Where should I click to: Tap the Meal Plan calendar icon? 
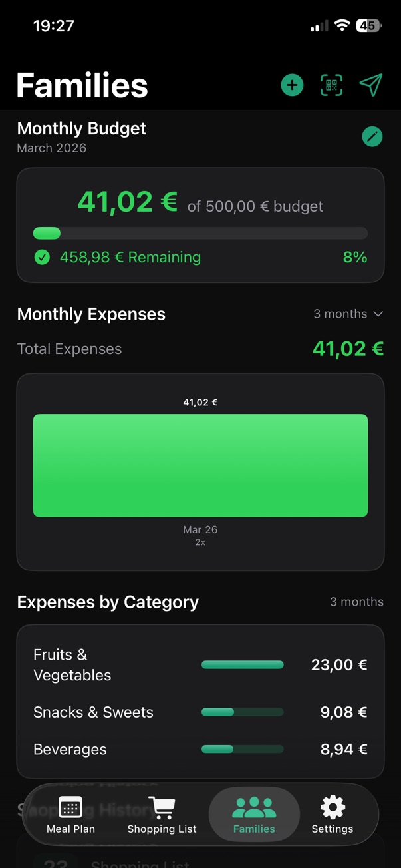(x=70, y=807)
